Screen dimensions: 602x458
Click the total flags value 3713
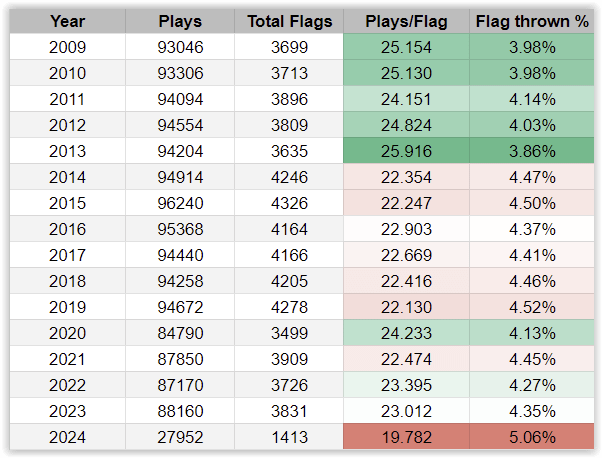pos(289,73)
